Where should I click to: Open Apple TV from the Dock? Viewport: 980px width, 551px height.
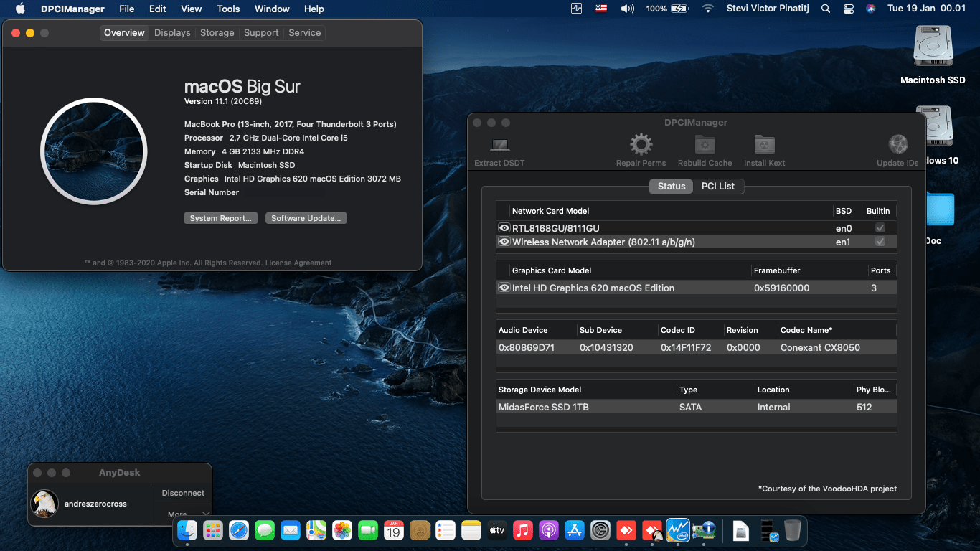point(497,530)
